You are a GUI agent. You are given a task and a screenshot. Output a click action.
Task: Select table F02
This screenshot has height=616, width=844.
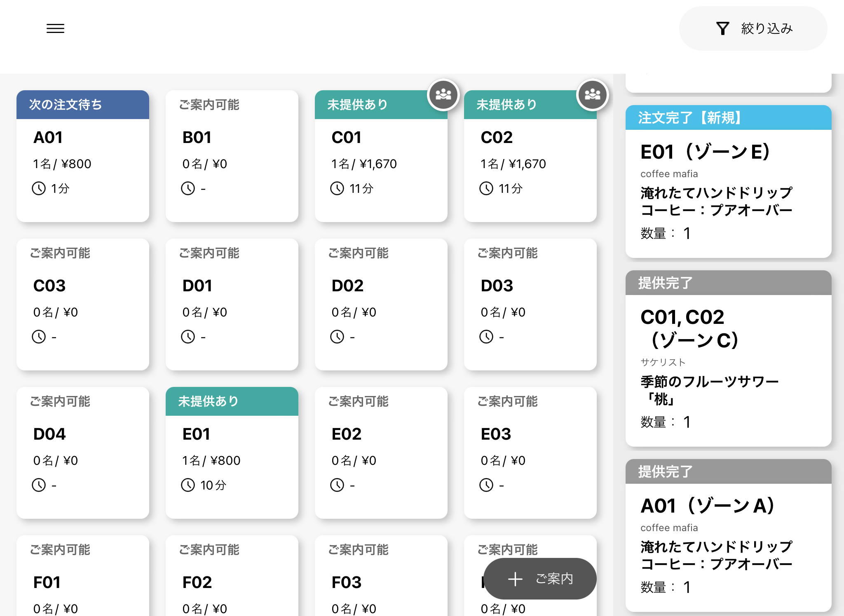coord(232,576)
